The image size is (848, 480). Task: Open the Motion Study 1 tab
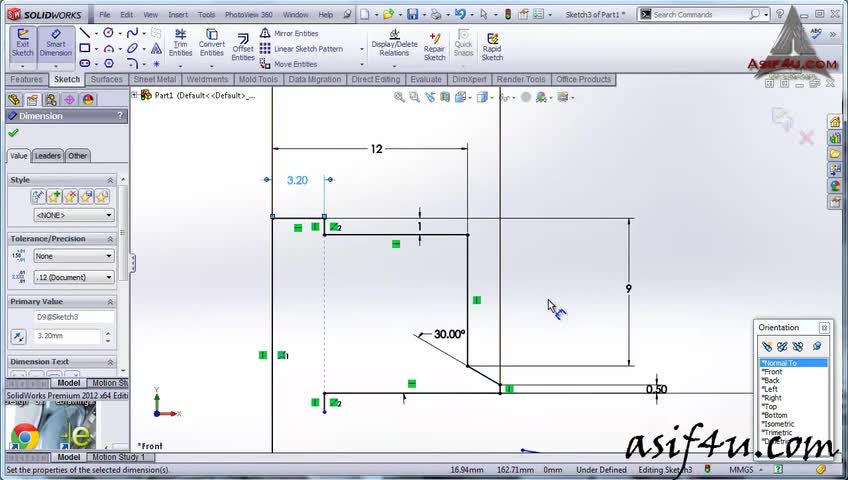click(x=118, y=457)
